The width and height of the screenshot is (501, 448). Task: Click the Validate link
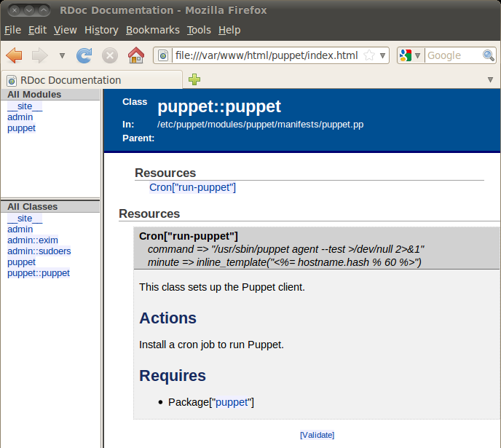point(317,435)
